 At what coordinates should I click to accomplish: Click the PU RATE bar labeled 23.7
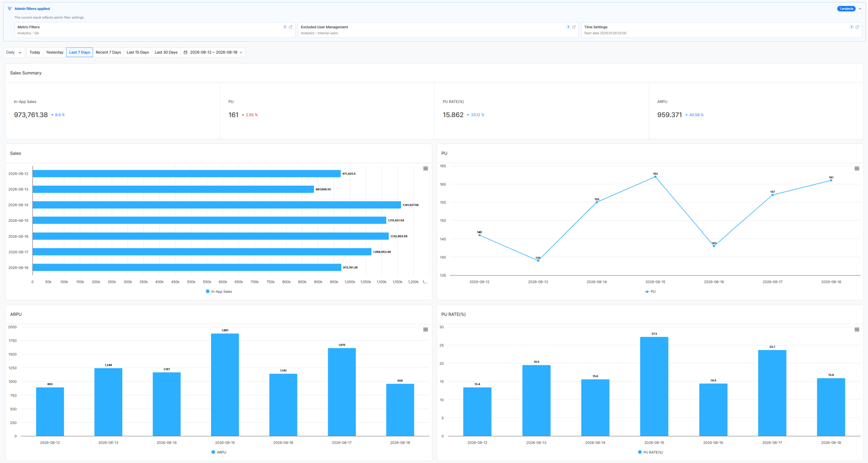[x=772, y=393]
